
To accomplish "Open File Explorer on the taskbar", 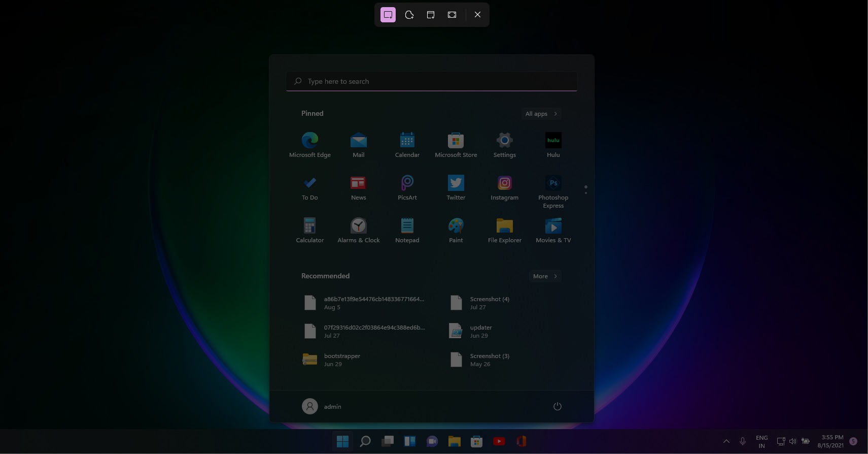I will (455, 441).
